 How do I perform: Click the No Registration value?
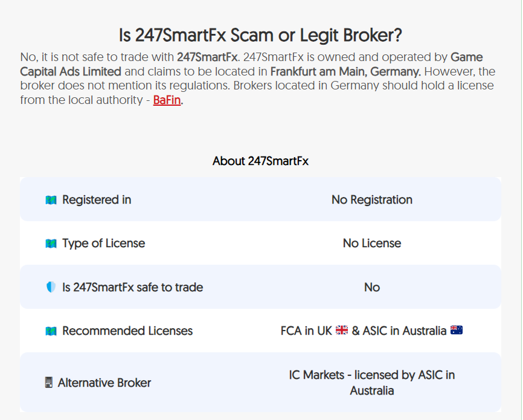click(372, 199)
